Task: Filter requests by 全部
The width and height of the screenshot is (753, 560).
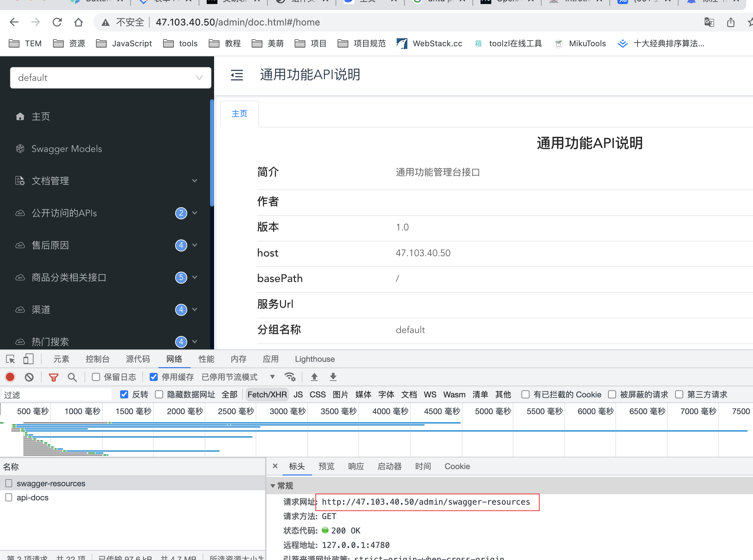Action: click(x=230, y=395)
